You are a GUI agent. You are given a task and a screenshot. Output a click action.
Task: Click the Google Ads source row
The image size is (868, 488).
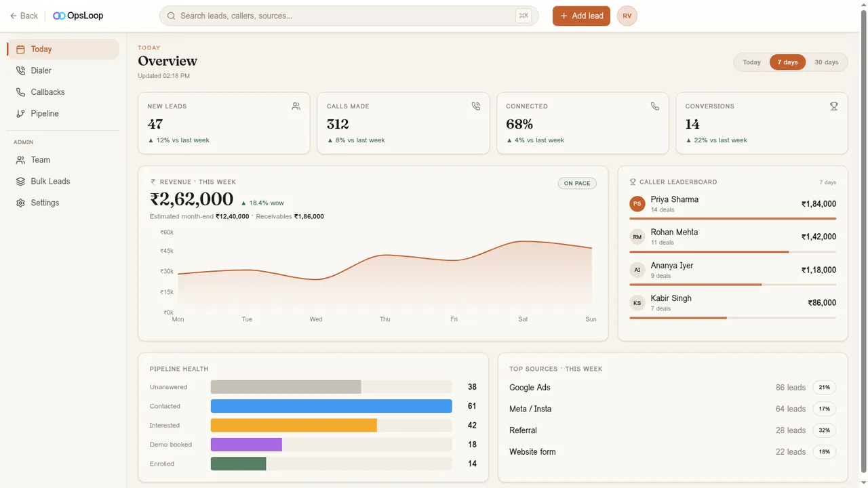pos(673,388)
